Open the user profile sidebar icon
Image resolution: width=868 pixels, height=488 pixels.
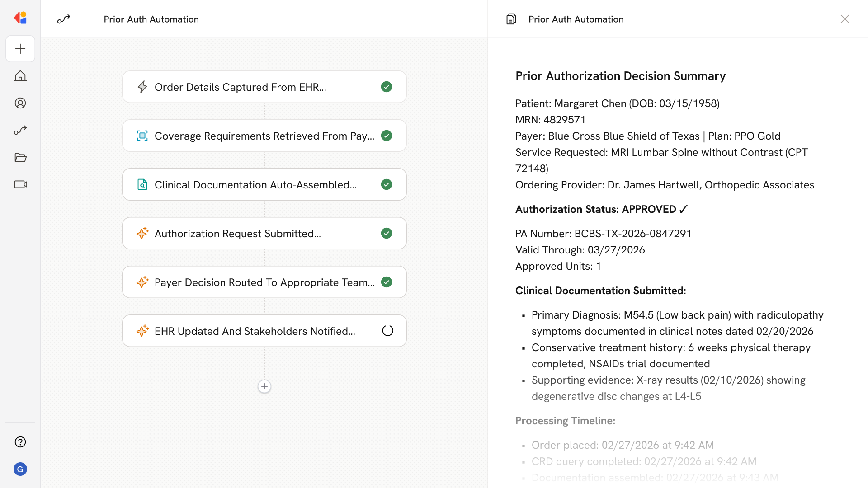click(20, 103)
